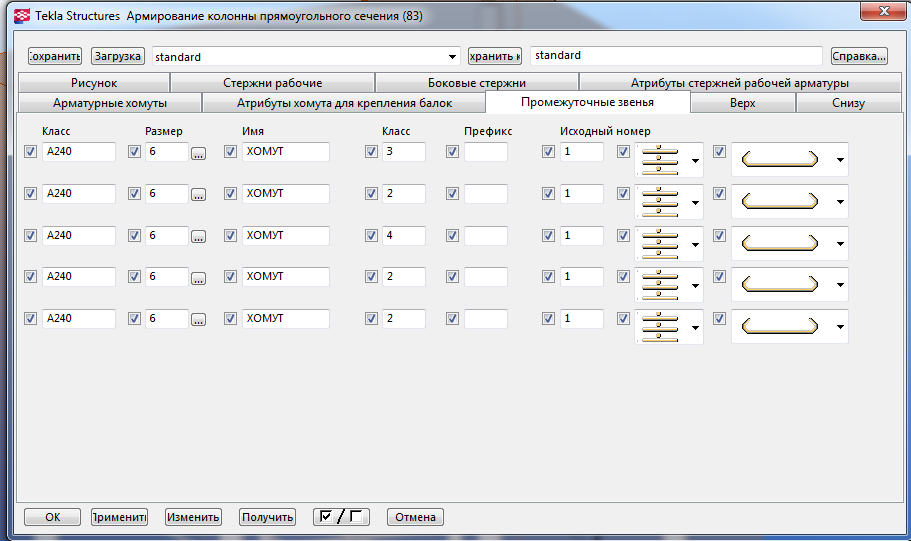911x541 pixels.
Task: Expand hook shape dropdown arrow in fifth row
Action: pos(840,326)
